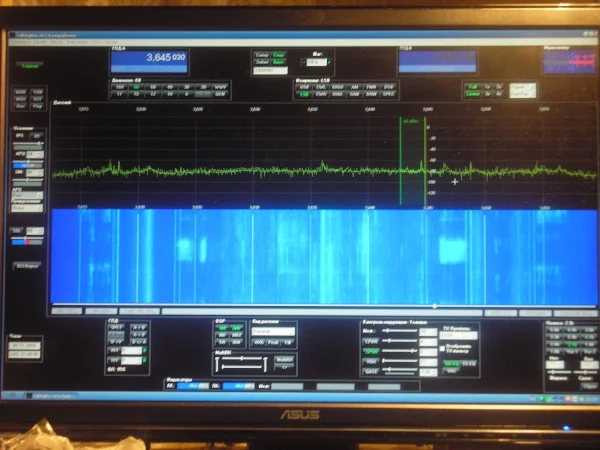Tick the show TX filter checkbox
Viewport: 600px width, 450px height.
coord(442,348)
